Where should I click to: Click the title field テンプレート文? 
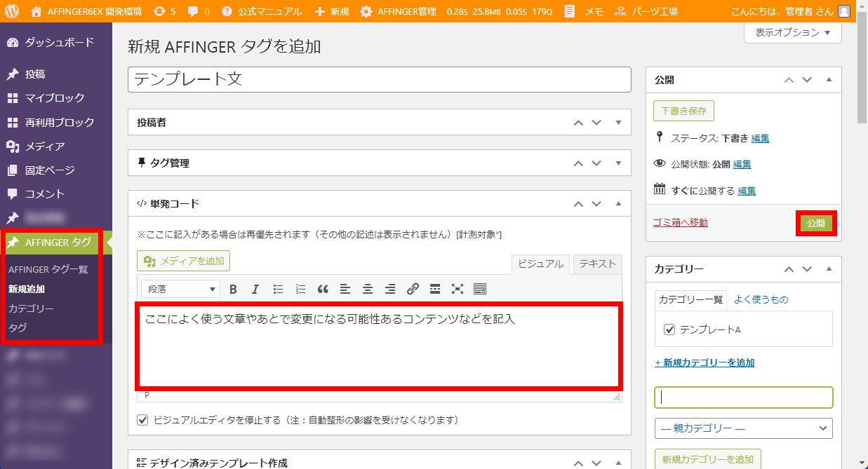pyautogui.click(x=380, y=79)
